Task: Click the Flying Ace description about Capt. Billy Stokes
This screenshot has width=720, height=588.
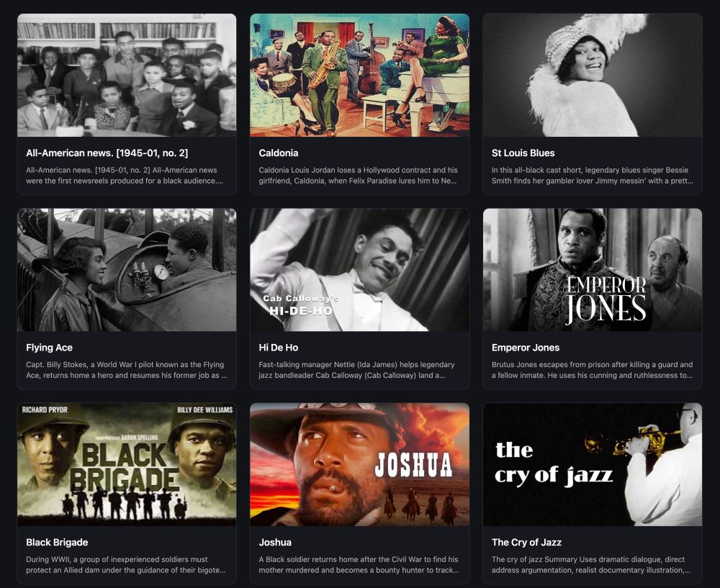Action: tap(126, 370)
